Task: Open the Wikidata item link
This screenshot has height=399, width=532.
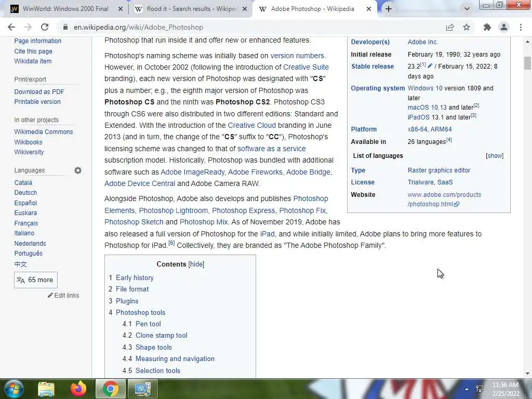Action: click(x=33, y=61)
